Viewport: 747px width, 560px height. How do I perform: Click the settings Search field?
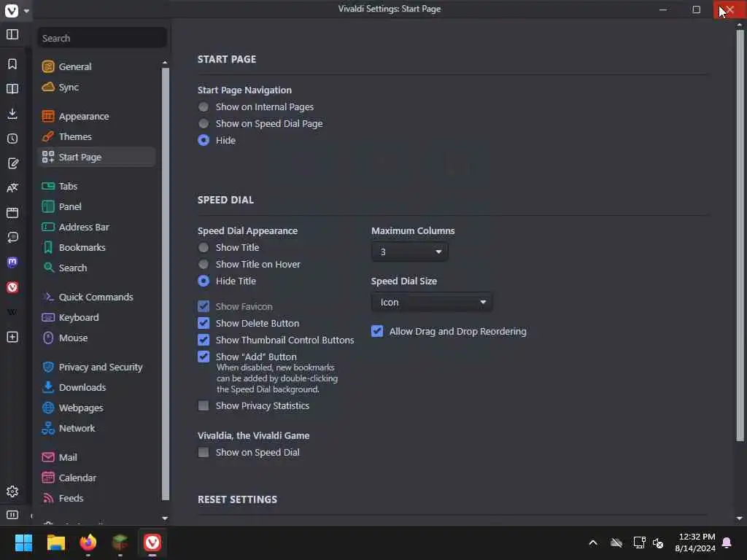click(102, 38)
